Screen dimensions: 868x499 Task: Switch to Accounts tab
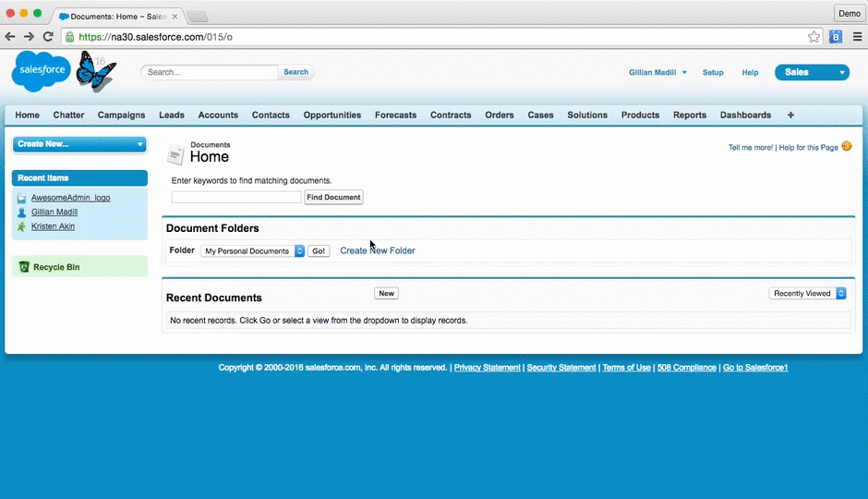pos(218,116)
